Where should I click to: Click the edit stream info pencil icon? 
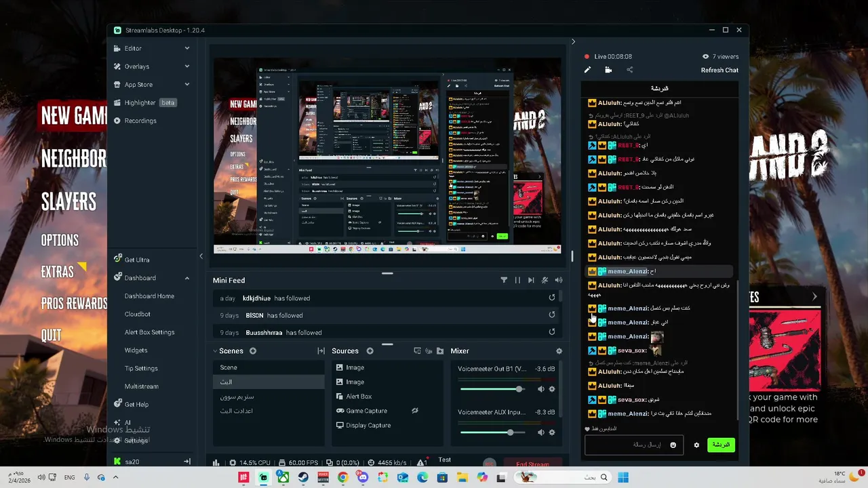coord(587,70)
